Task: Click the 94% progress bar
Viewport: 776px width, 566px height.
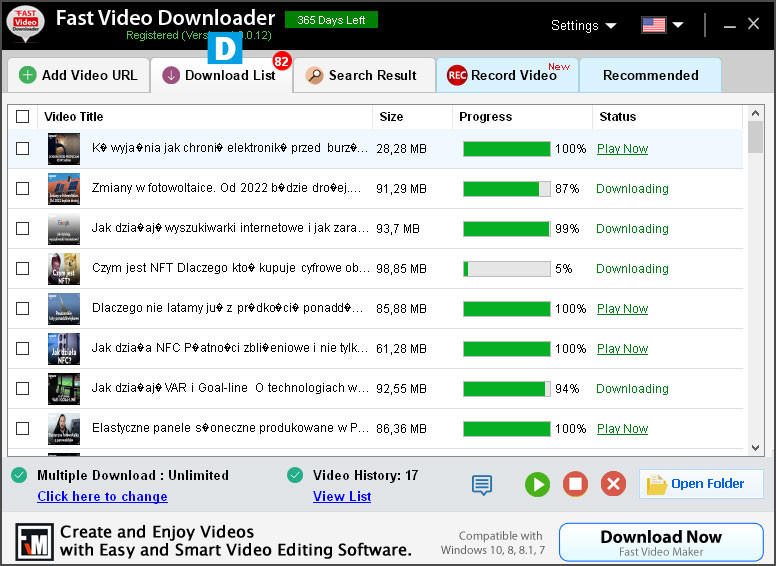Action: [507, 389]
